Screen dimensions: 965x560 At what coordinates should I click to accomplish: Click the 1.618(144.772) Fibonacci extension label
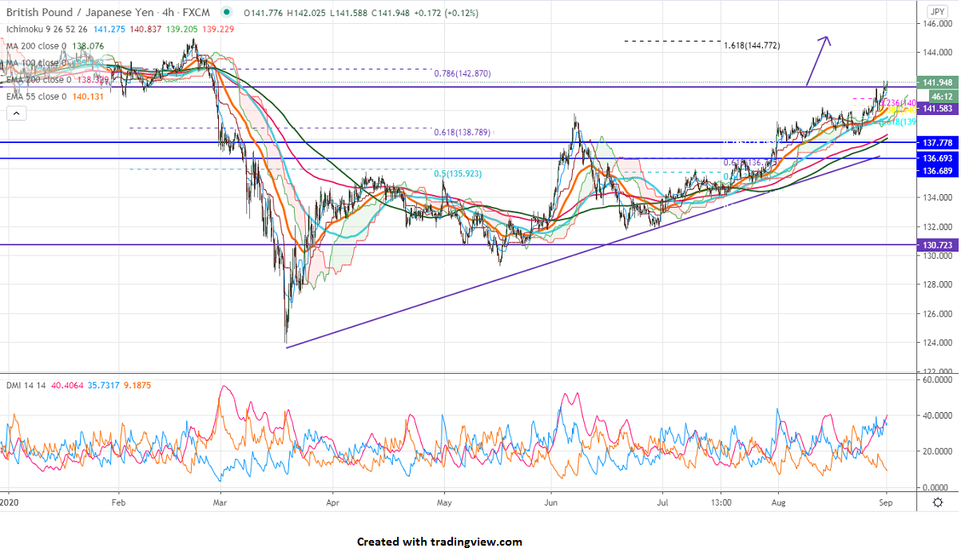click(752, 46)
